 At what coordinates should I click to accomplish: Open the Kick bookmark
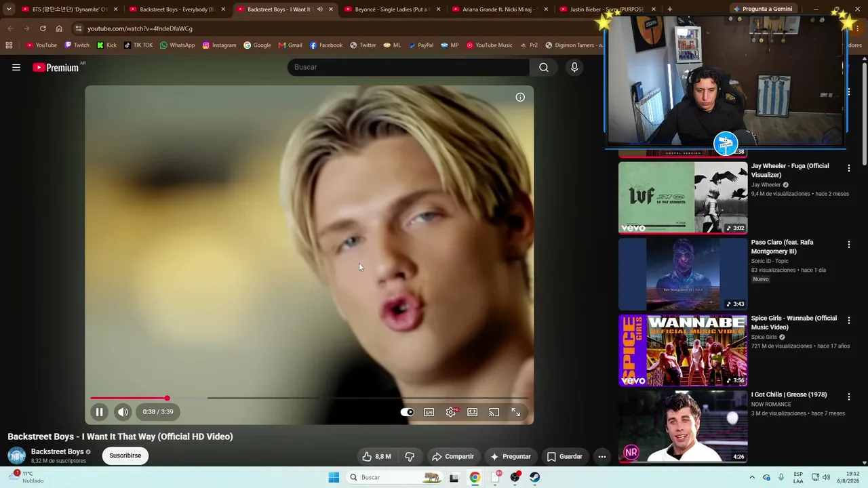[x=106, y=45]
